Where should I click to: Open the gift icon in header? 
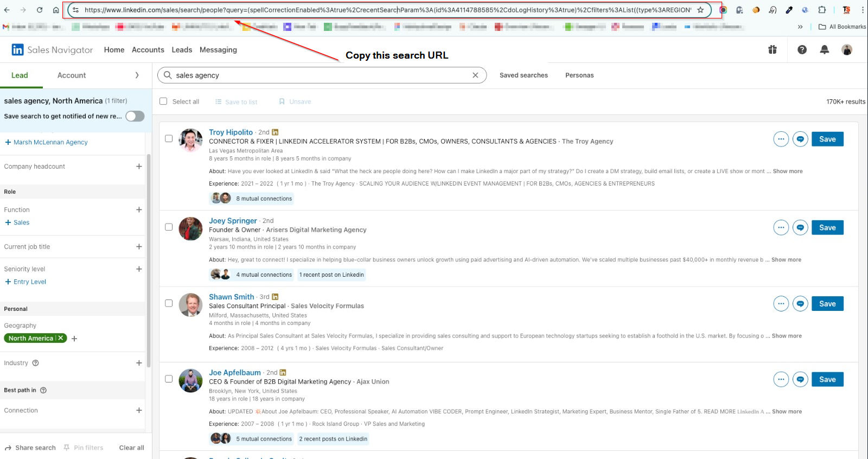[773, 50]
